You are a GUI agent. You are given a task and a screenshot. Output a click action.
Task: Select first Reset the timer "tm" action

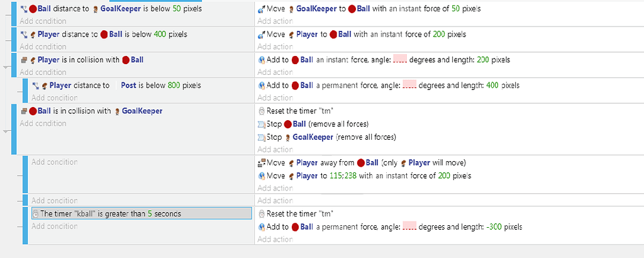click(296, 111)
